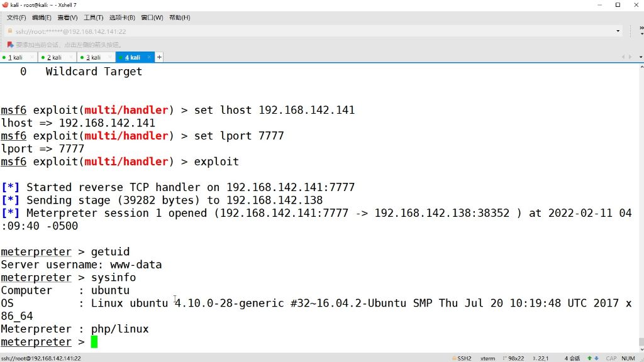644x362 pixels.
Task: Click the Xshell application icon in title bar
Action: click(5, 5)
